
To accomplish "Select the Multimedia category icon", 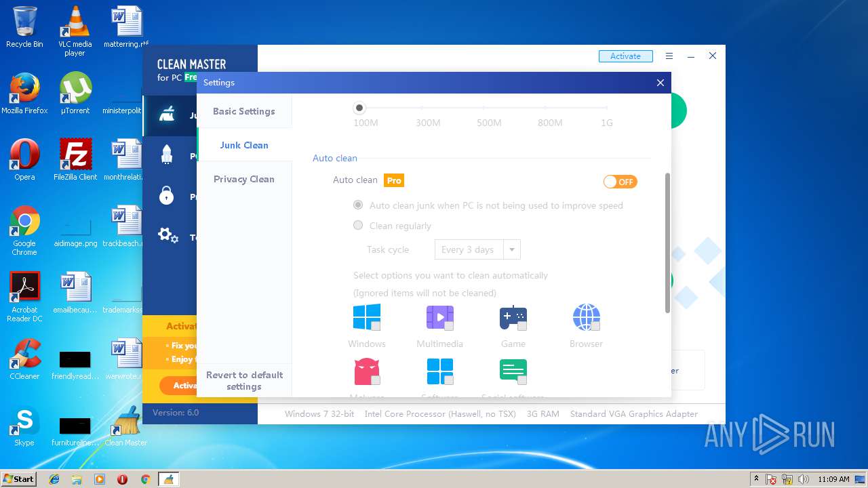I will 440,317.
